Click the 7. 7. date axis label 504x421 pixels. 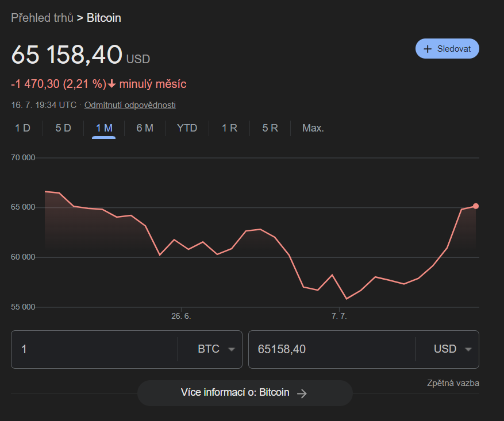tap(339, 316)
